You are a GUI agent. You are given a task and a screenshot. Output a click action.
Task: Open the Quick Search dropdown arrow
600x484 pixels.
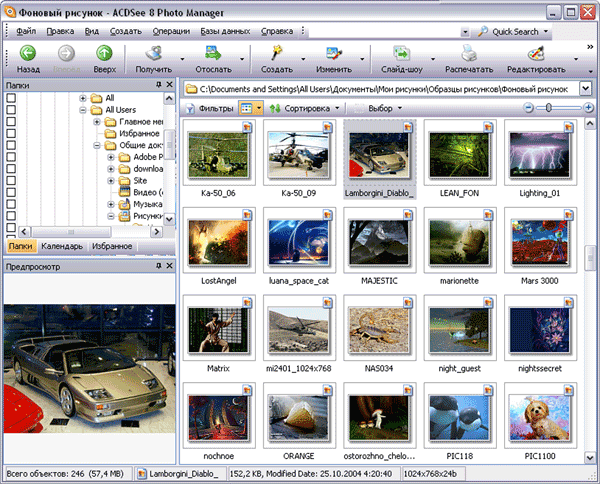coord(546,31)
